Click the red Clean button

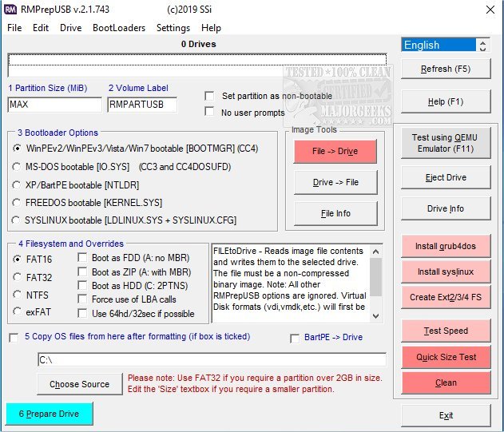coord(446,382)
